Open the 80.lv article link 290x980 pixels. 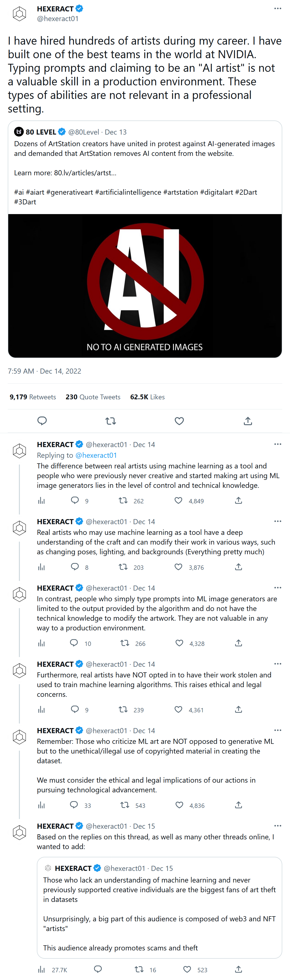coord(85,173)
